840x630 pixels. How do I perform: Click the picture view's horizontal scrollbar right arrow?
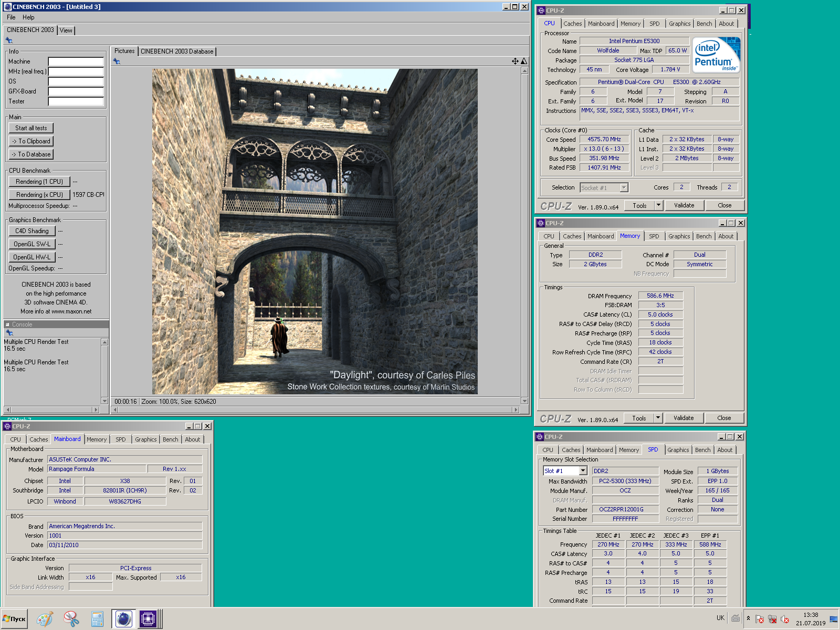point(516,409)
